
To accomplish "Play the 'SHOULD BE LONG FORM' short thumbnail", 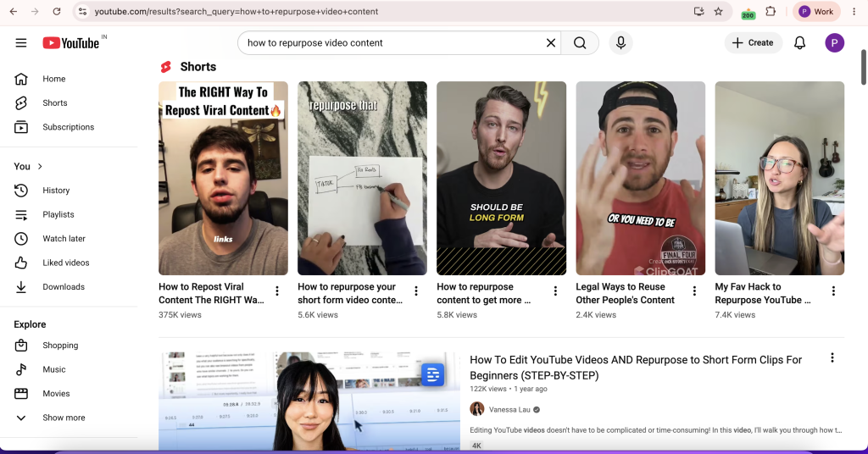I will 502,178.
